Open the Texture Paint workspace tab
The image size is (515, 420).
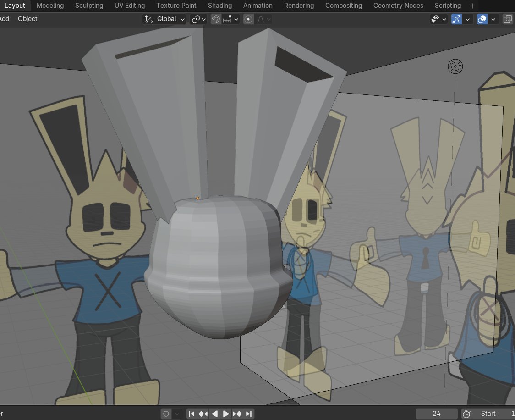176,6
